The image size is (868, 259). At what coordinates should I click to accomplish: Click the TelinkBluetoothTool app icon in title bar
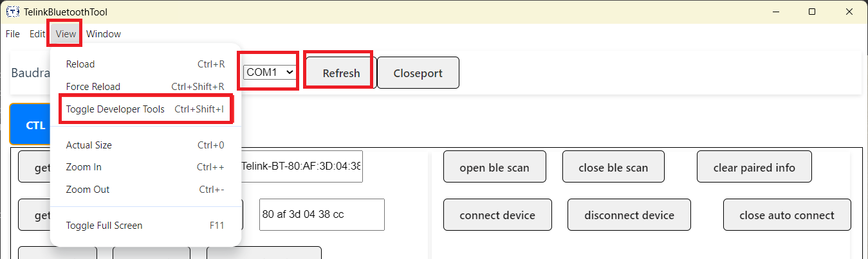coord(12,12)
